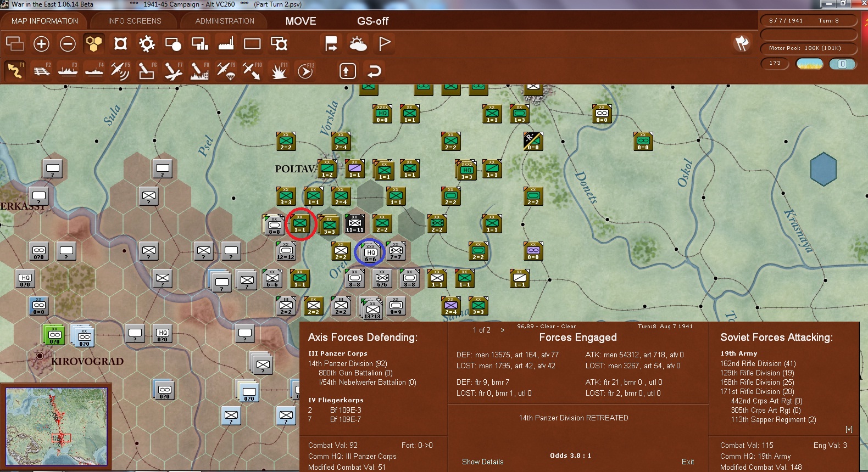868x472 pixels.
Task: Click the wheat field weather indicator
Action: 810,64
